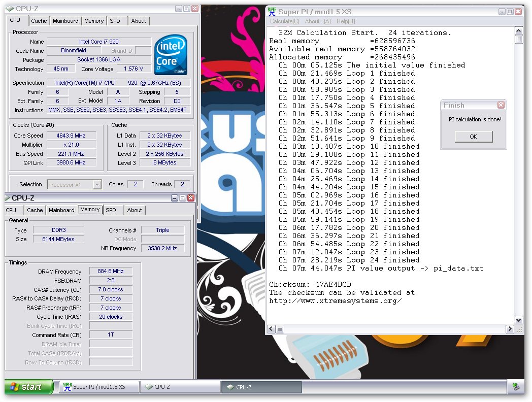Minimize the Super PI window
Image resolution: width=532 pixels, height=402 pixels.
pos(502,12)
